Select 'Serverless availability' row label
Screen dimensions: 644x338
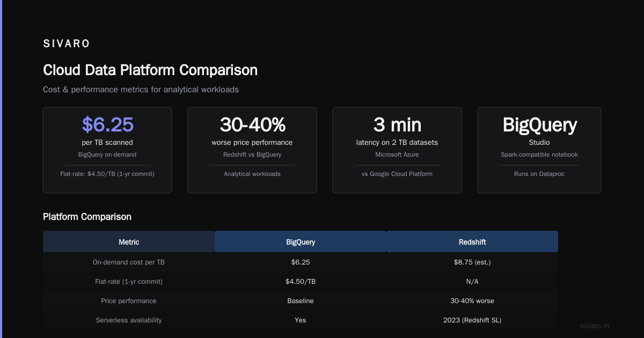point(129,320)
